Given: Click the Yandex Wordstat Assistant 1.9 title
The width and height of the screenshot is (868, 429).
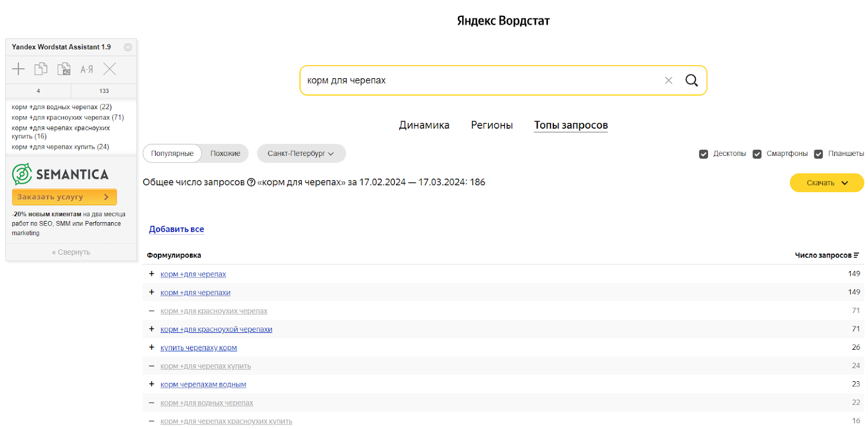Looking at the screenshot, I should point(61,47).
